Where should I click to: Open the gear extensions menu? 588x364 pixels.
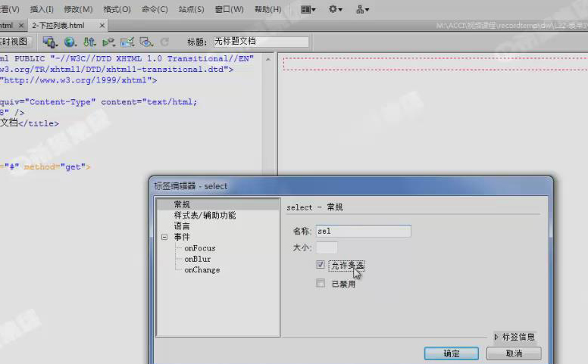tap(336, 10)
